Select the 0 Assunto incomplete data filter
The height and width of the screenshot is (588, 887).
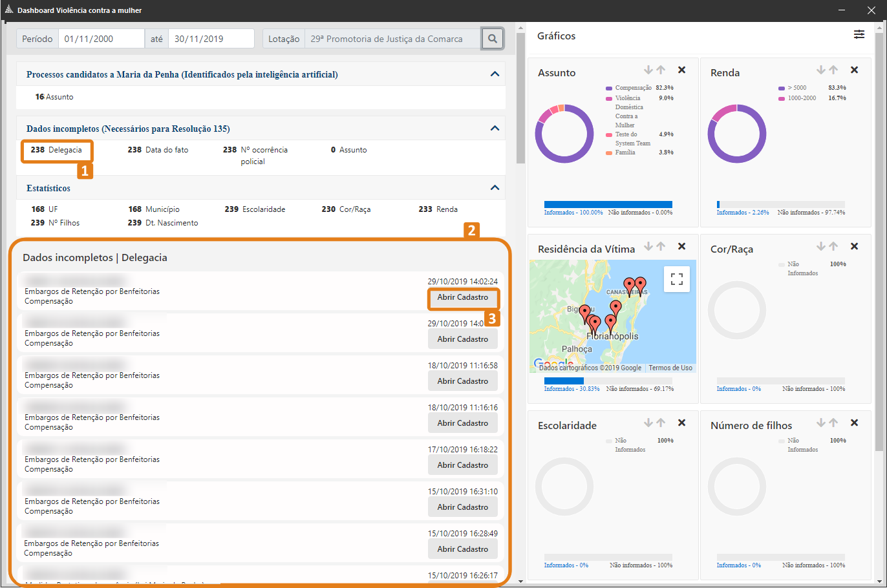tap(348, 150)
